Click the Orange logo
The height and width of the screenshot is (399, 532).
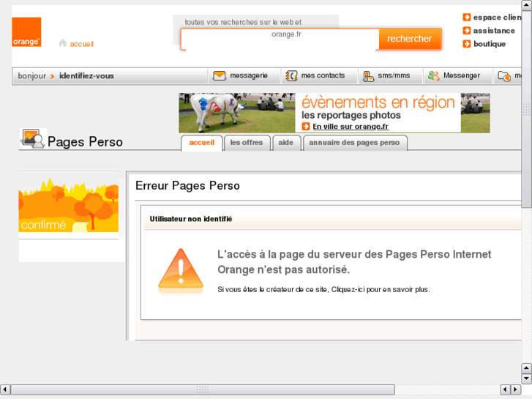click(26, 32)
